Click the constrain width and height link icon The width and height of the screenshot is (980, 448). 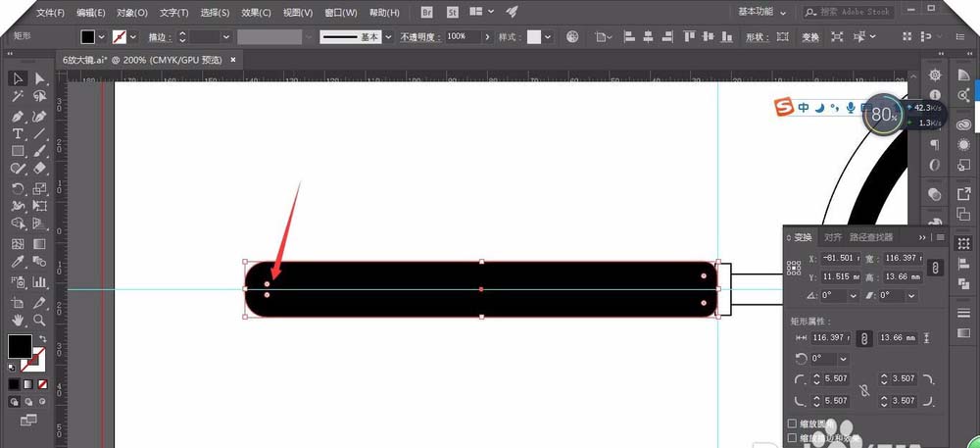[x=935, y=268]
